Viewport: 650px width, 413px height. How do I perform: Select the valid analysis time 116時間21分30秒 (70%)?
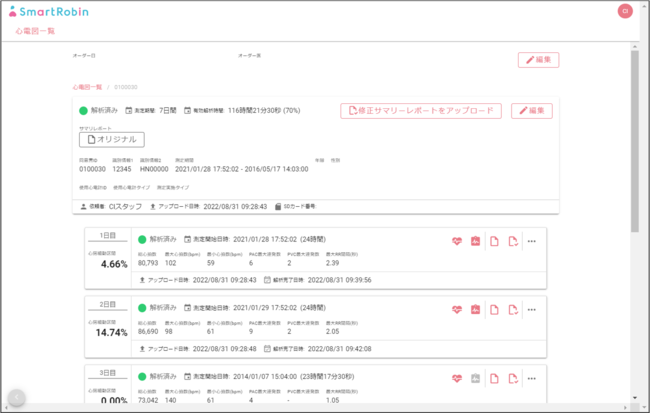click(x=264, y=110)
